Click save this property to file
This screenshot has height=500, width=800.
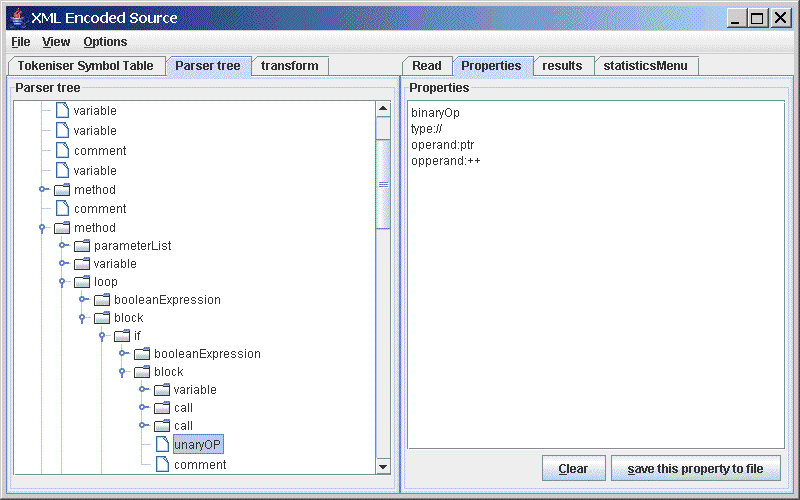(x=695, y=468)
